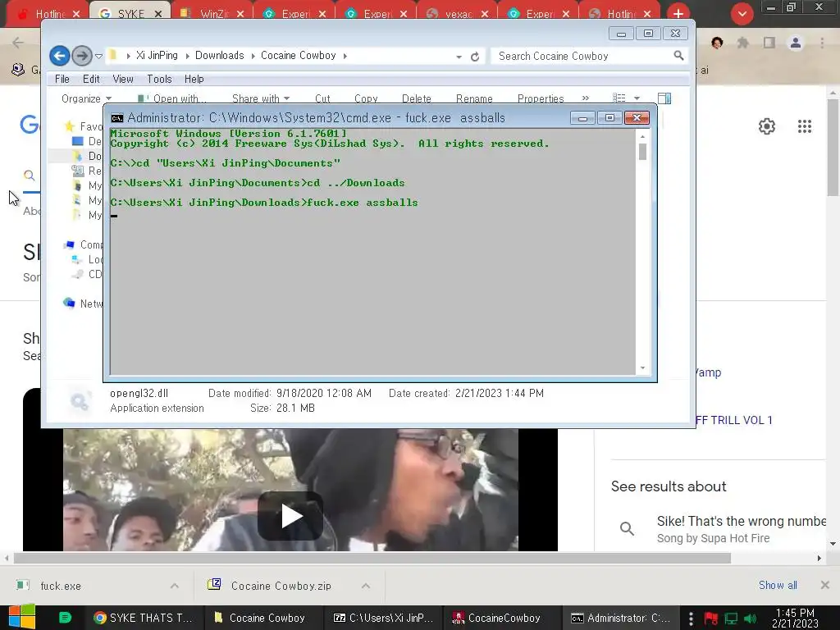840x630 pixels.
Task: Select Downloads in the breadcrumb path
Action: tap(219, 55)
